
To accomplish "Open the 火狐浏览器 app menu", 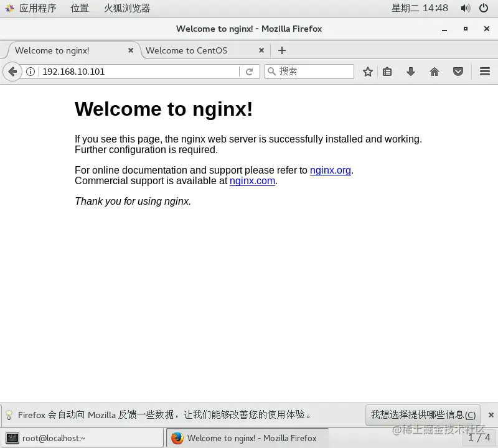I will [x=127, y=8].
